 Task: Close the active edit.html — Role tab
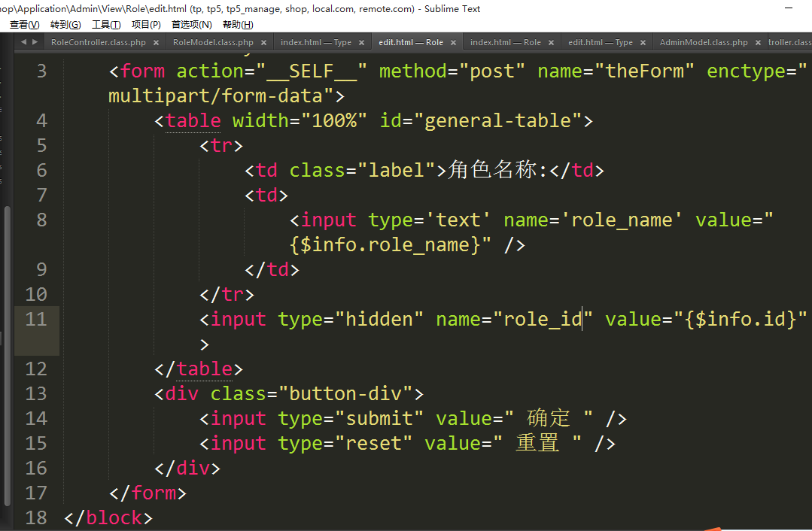pyautogui.click(x=453, y=43)
